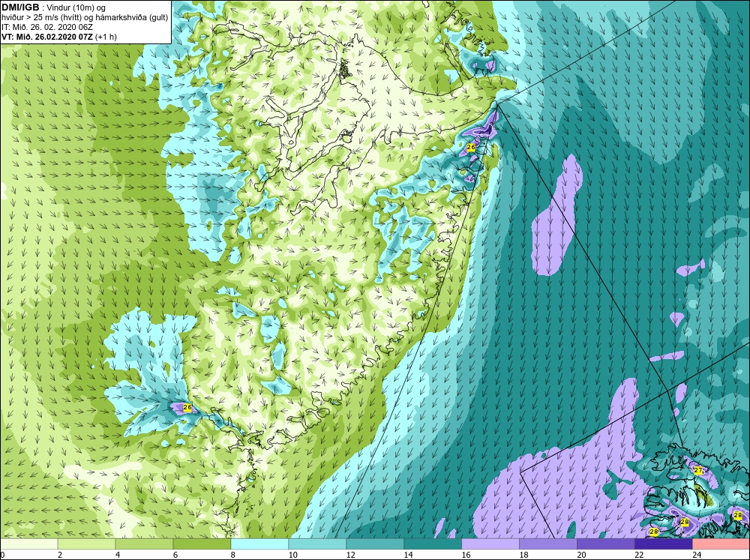Viewport: 750px width, 560px height.
Task: Click the legend scale value 8
Action: 233,555
